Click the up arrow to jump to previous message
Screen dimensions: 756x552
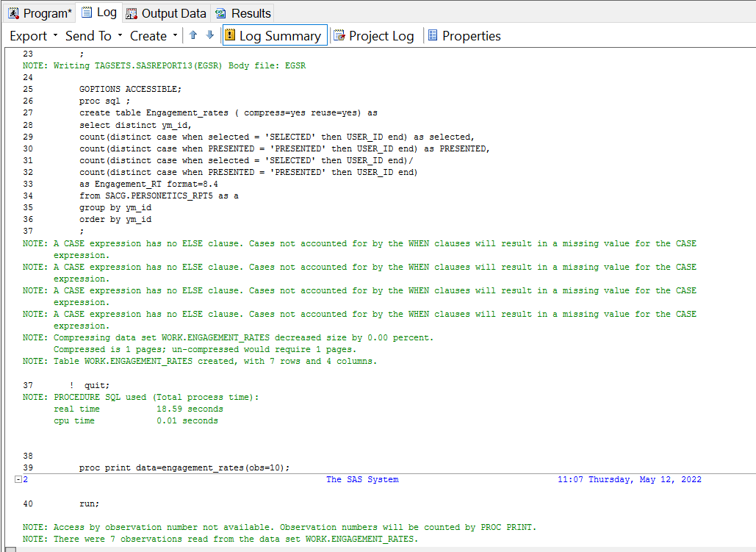192,35
